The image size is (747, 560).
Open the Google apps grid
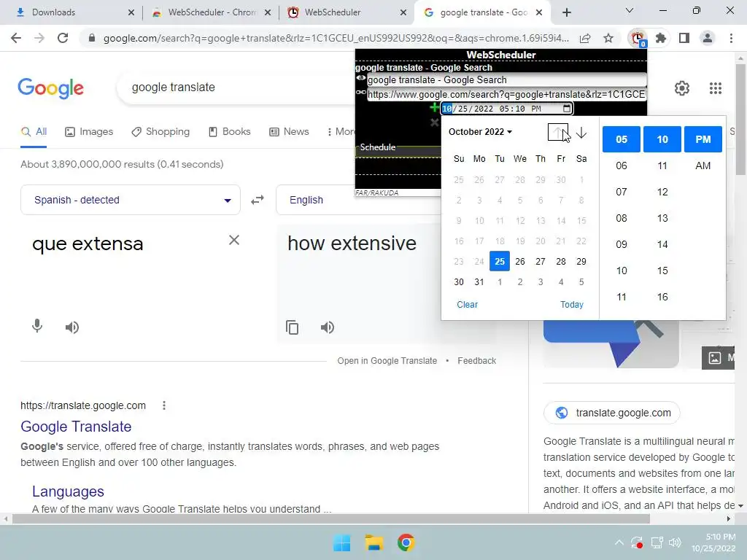click(x=716, y=88)
